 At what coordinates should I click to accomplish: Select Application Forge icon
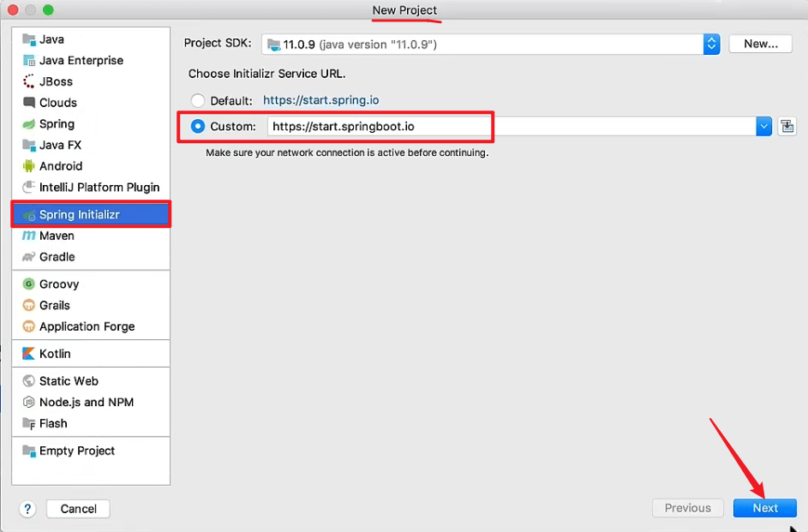29,326
